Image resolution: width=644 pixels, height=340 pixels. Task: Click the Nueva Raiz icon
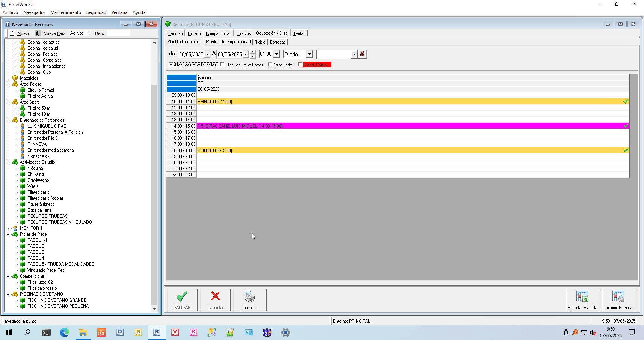(38, 33)
